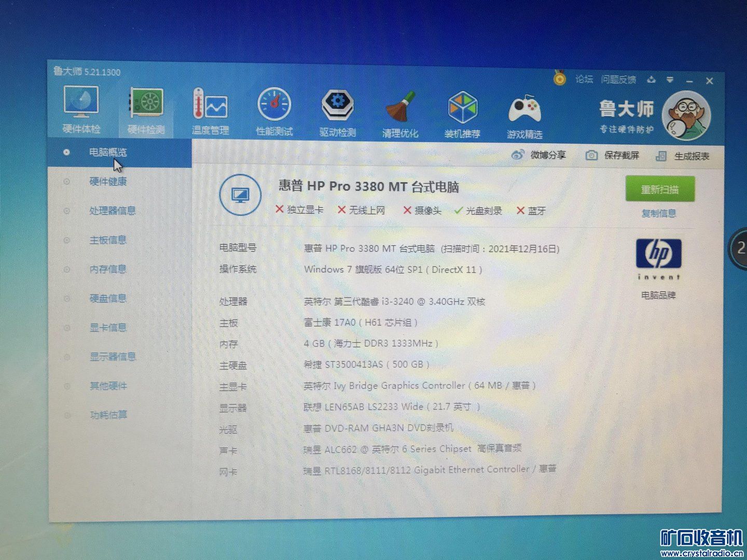Switch to 硬件健康 section
Screen dimensions: 747x560
(108, 181)
